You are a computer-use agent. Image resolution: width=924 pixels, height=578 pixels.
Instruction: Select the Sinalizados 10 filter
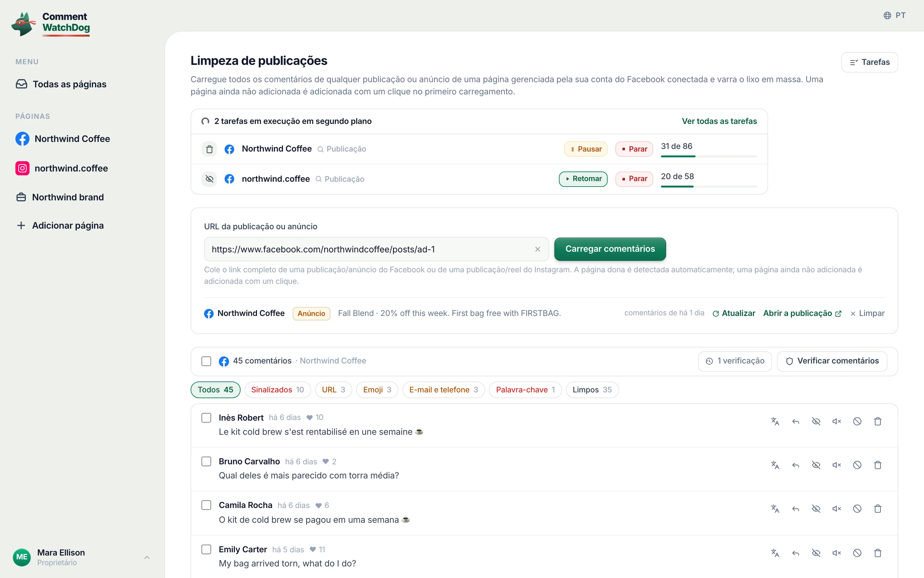(x=278, y=390)
